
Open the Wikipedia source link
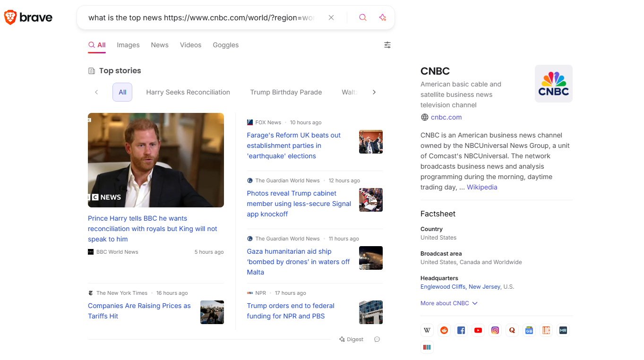[482, 187]
